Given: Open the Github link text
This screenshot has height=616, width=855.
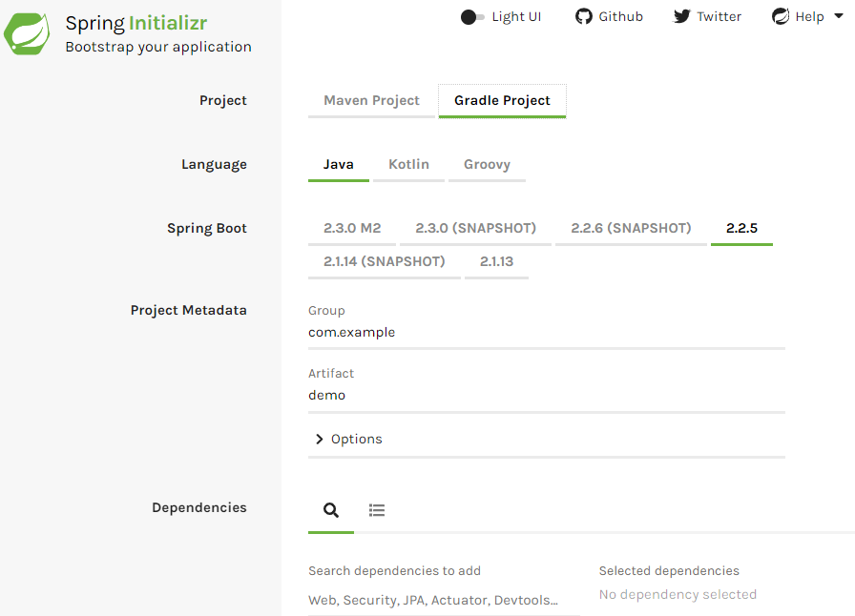Looking at the screenshot, I should click(621, 17).
